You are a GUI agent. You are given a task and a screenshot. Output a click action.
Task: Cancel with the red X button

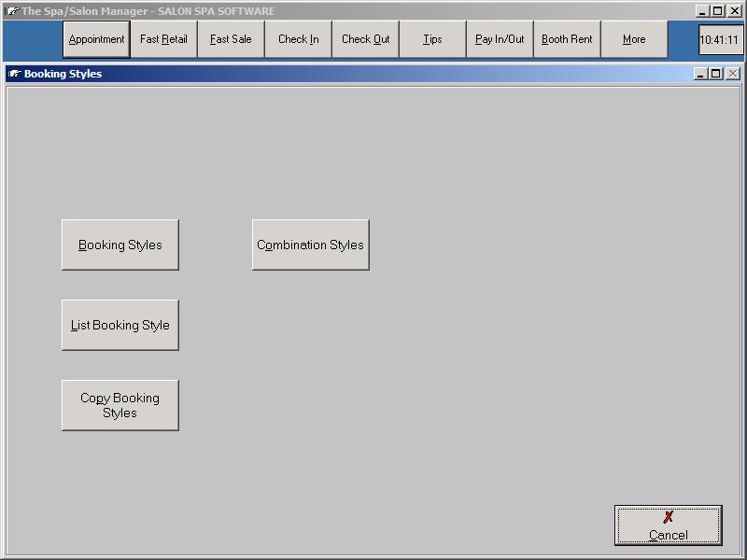(668, 525)
